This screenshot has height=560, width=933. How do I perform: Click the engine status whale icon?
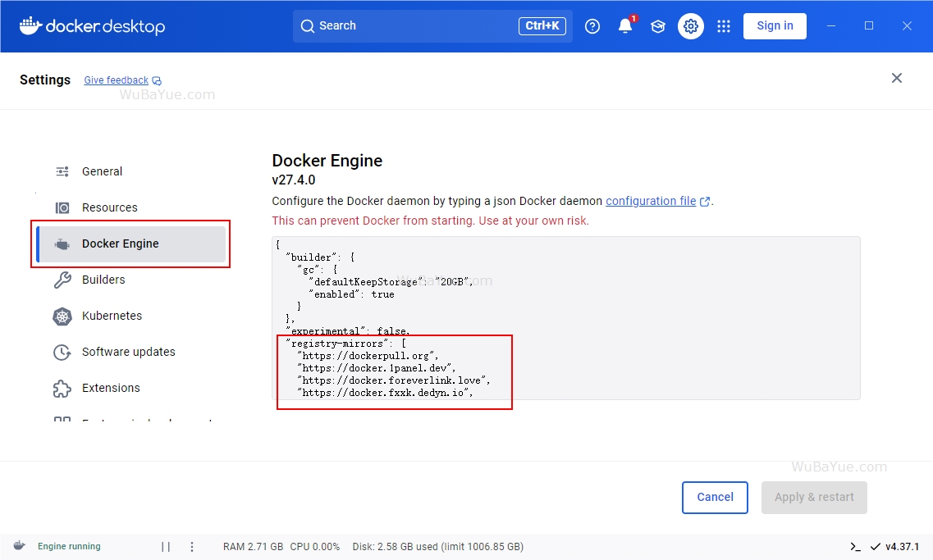[20, 546]
